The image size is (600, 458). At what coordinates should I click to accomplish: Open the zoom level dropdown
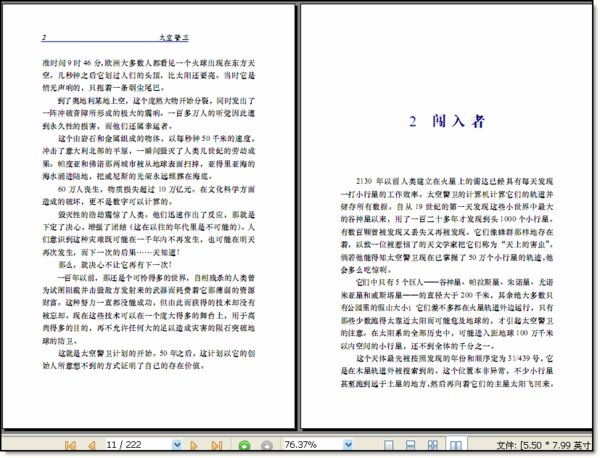[348, 445]
